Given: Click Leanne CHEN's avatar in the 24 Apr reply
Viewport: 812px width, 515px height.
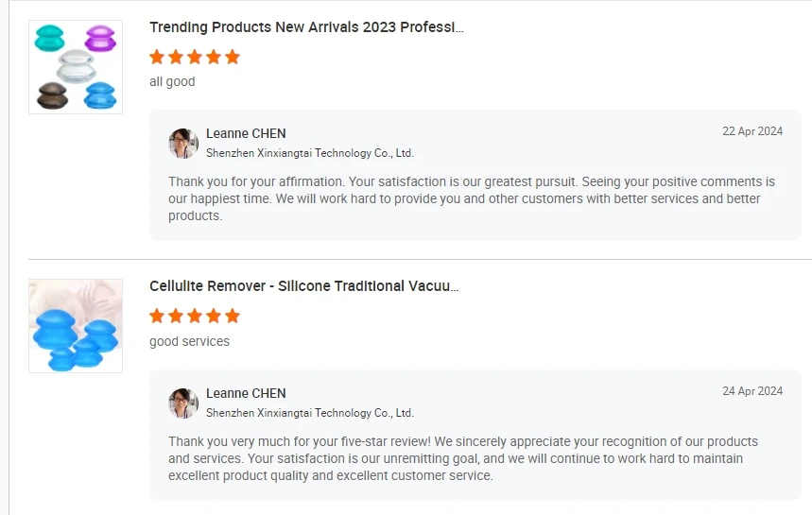Looking at the screenshot, I should click(183, 403).
